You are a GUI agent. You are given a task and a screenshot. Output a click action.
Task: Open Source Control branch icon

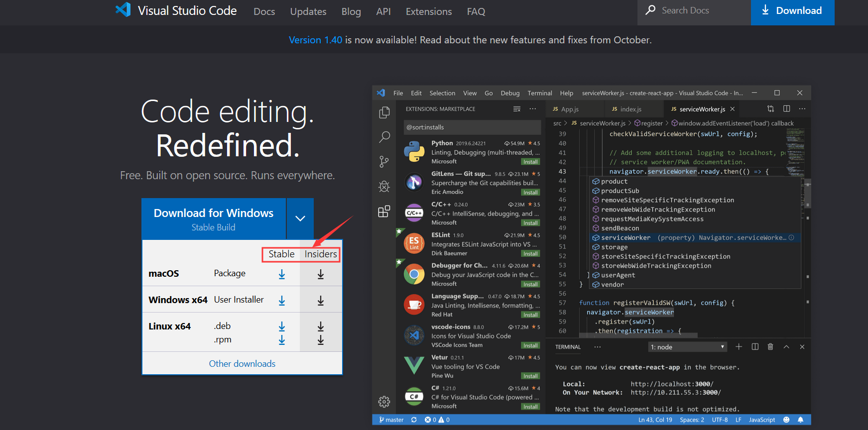(384, 162)
